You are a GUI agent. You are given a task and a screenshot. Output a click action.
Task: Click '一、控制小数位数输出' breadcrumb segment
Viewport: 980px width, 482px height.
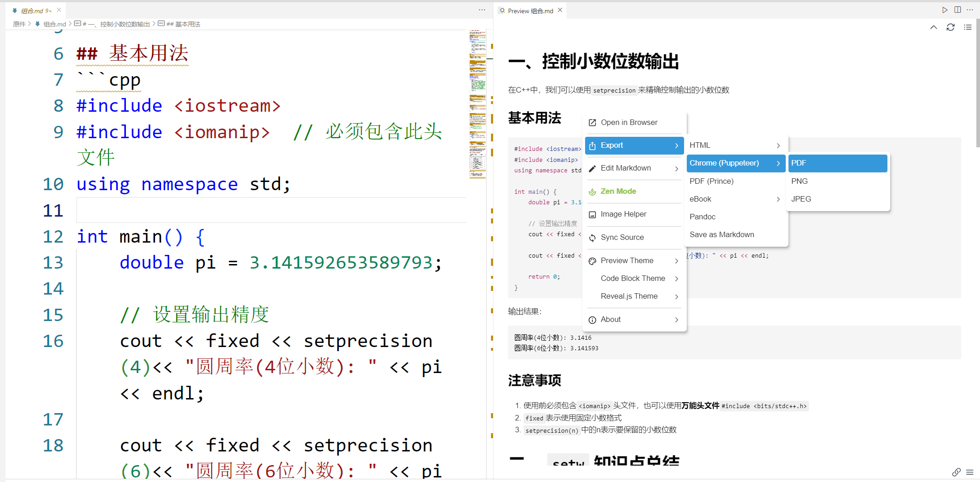click(x=117, y=24)
